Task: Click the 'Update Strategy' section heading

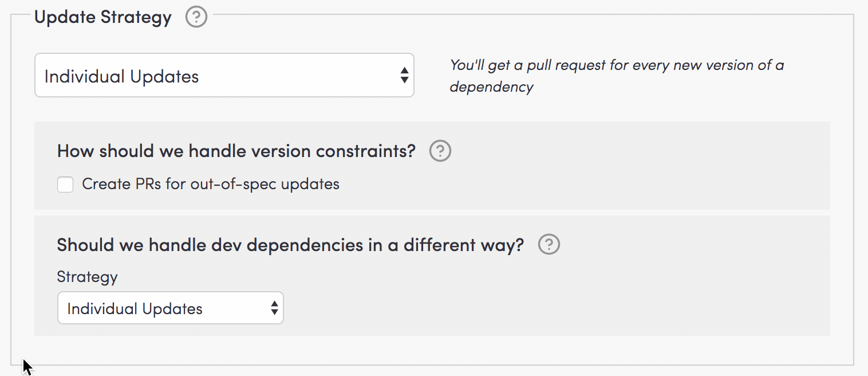Action: (x=103, y=17)
